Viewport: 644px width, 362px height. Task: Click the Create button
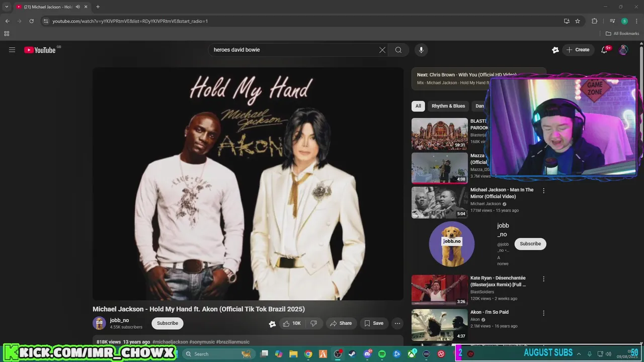click(578, 50)
